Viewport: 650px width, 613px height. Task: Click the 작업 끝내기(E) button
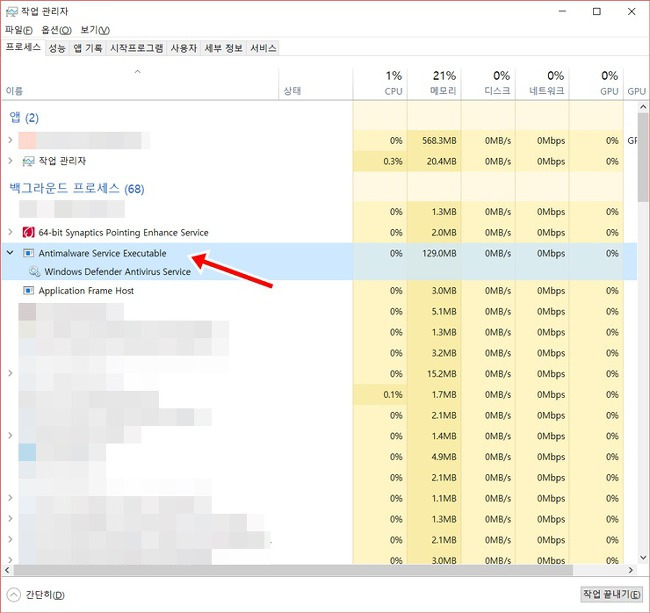[611, 594]
